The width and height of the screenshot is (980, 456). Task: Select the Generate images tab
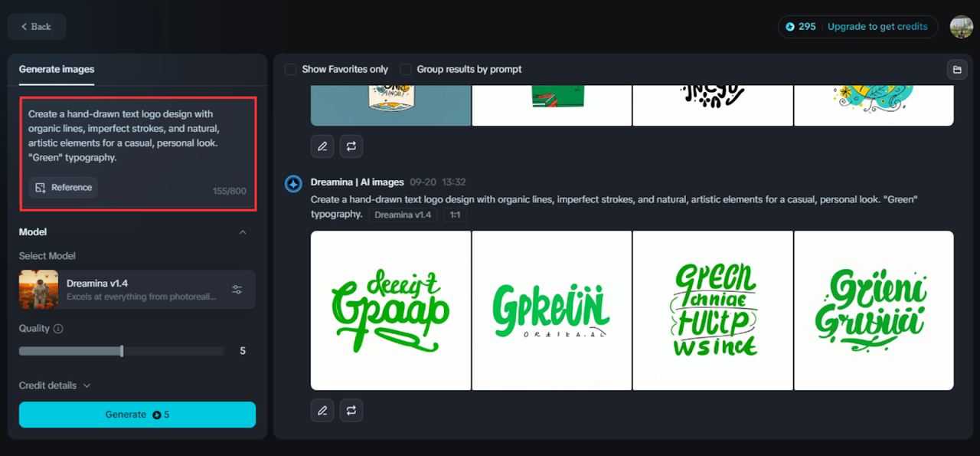(x=57, y=69)
